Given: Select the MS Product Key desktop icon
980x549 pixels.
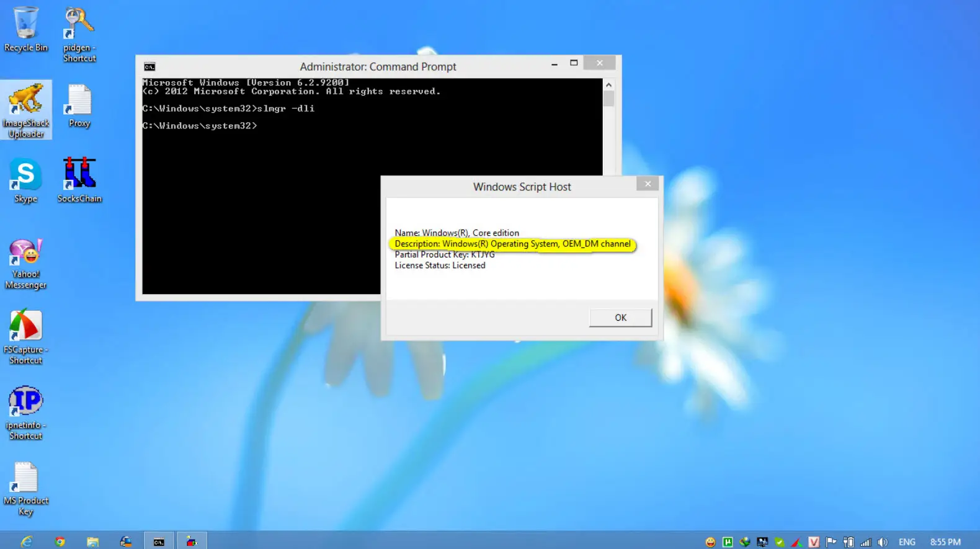Looking at the screenshot, I should click(25, 489).
